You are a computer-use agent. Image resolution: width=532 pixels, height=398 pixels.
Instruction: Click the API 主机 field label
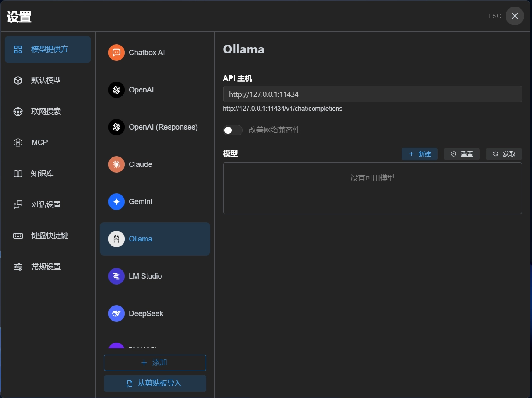pyautogui.click(x=237, y=78)
